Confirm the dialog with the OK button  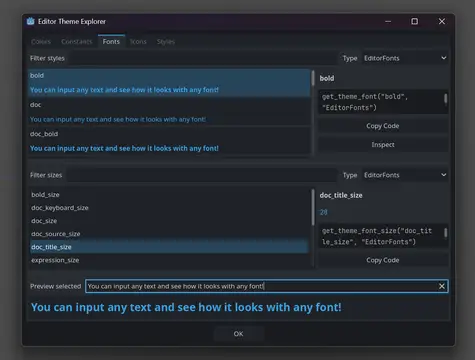238,334
